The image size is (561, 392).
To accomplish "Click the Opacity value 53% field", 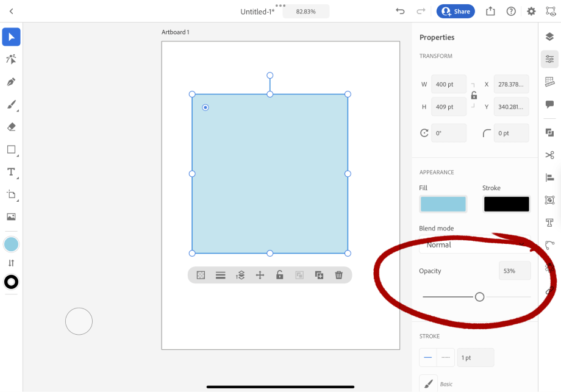I will [x=515, y=271].
